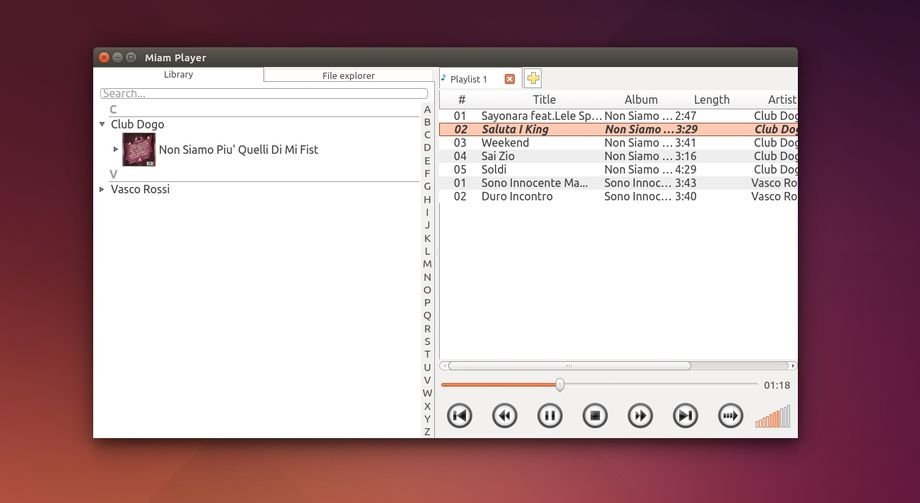Toggle the playback mode arrow button
The height and width of the screenshot is (503, 920).
coord(731,416)
